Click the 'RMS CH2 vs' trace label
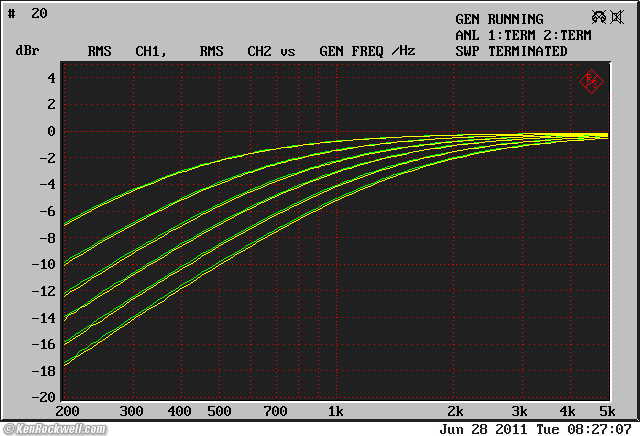640x436 pixels. pyautogui.click(x=247, y=51)
